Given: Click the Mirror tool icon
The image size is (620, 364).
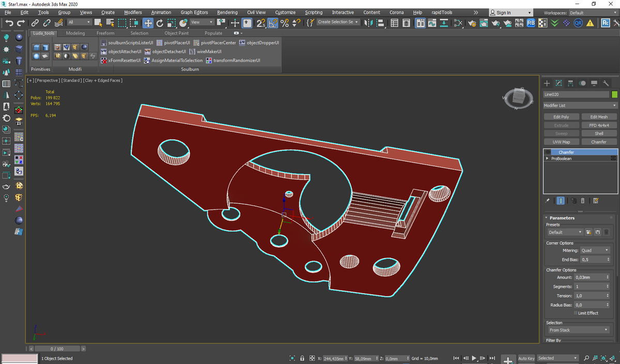Looking at the screenshot, I should (x=368, y=23).
